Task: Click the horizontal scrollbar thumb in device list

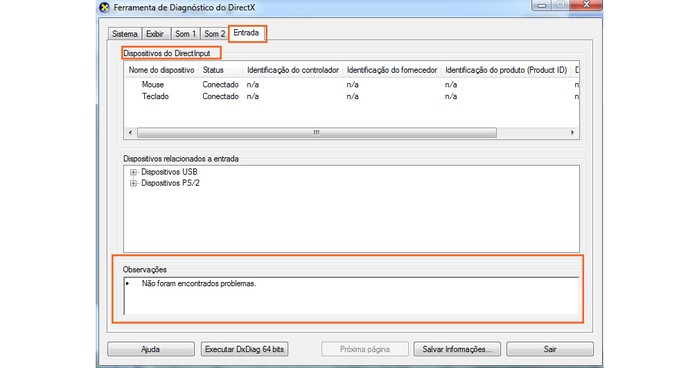Action: pyautogui.click(x=316, y=132)
